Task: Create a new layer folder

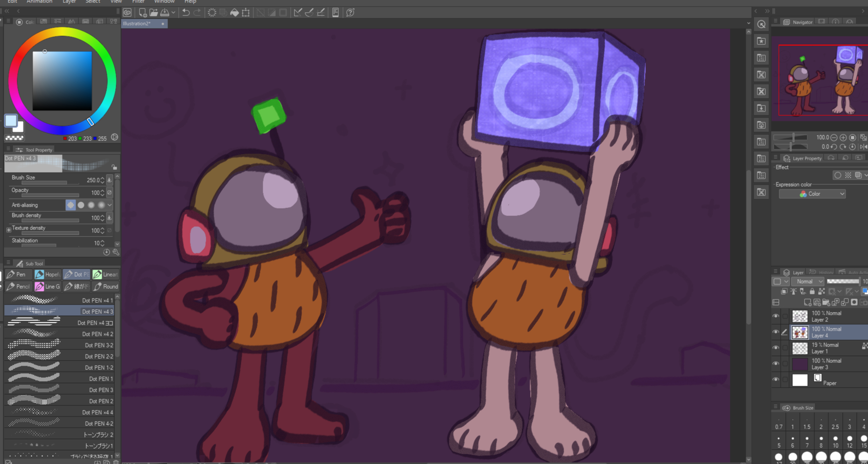Action: (x=826, y=302)
